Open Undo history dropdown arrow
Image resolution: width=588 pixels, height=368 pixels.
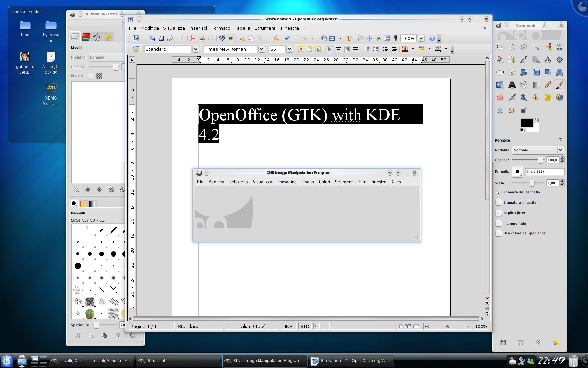pos(296,38)
